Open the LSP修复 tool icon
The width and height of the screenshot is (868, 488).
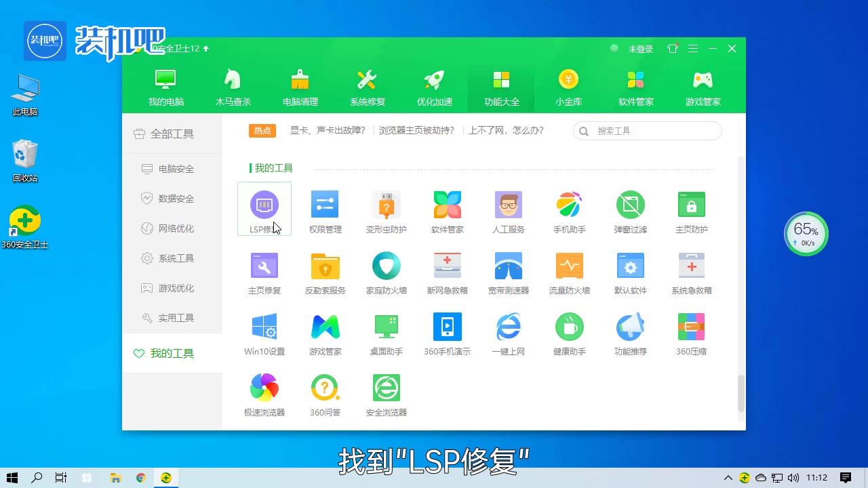pyautogui.click(x=264, y=205)
